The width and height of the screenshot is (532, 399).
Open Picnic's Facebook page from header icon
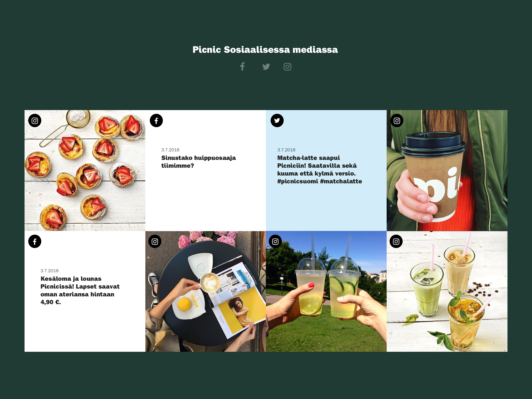(242, 67)
